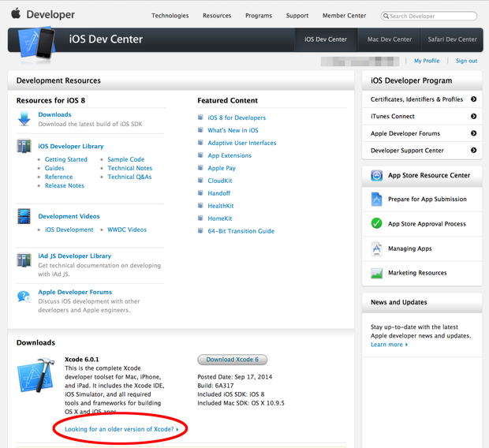Click the Marketing Resources chart icon
This screenshot has width=489, height=448.
[376, 273]
